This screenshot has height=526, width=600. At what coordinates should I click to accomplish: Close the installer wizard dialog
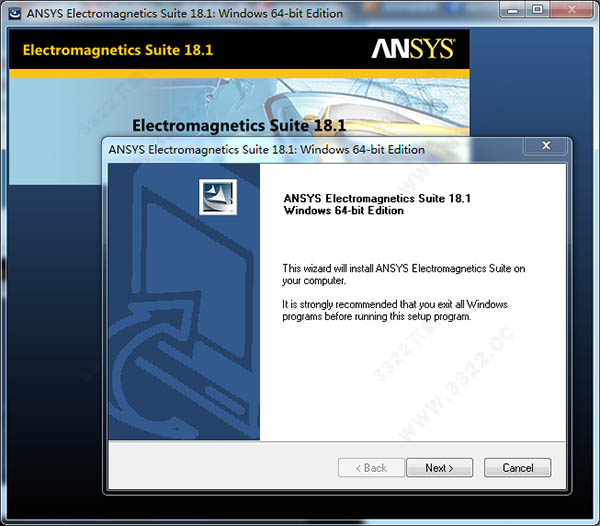(546, 145)
